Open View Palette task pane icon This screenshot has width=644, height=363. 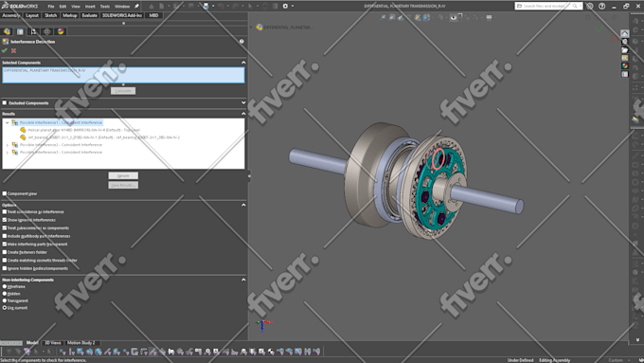point(625,58)
